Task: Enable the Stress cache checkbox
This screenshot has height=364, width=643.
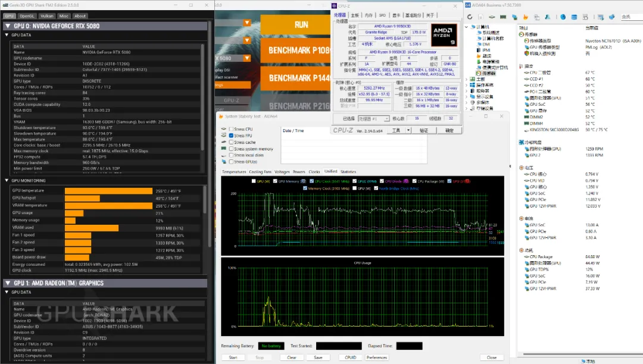Action: tap(231, 142)
